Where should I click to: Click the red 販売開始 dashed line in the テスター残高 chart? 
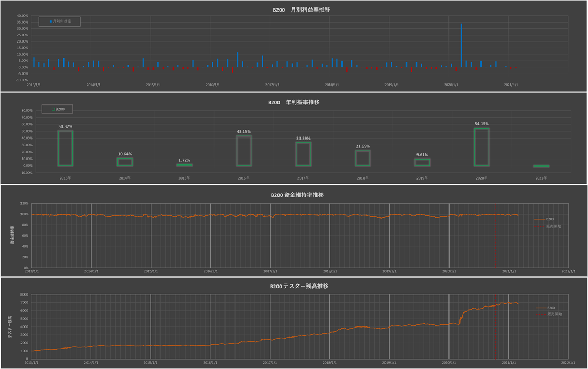[495, 326]
